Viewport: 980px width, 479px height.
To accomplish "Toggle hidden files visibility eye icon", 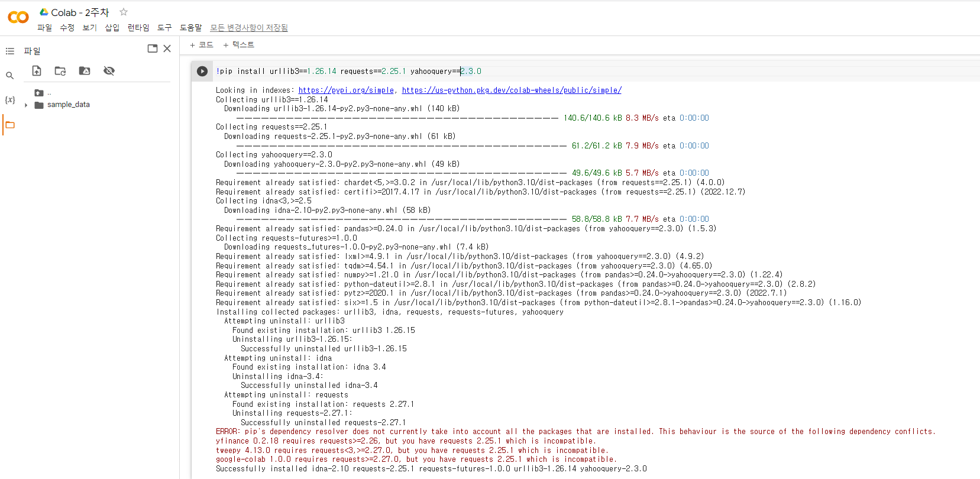I will coord(109,71).
